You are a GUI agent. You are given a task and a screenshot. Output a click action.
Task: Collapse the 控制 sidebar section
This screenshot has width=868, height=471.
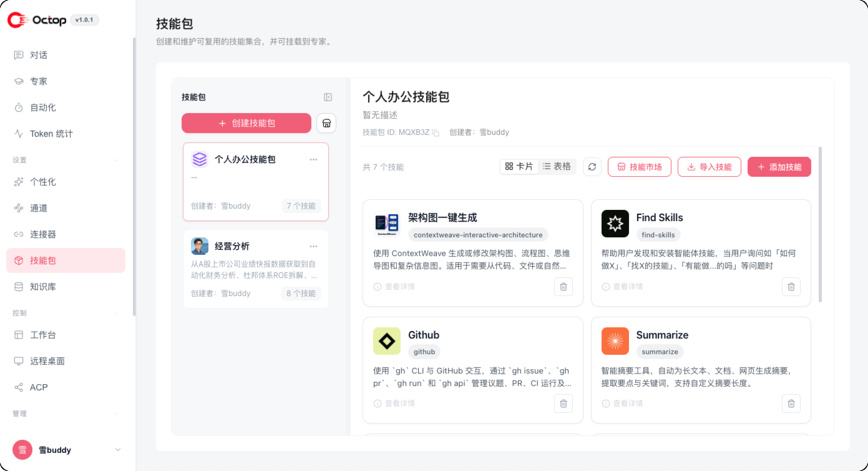click(115, 313)
